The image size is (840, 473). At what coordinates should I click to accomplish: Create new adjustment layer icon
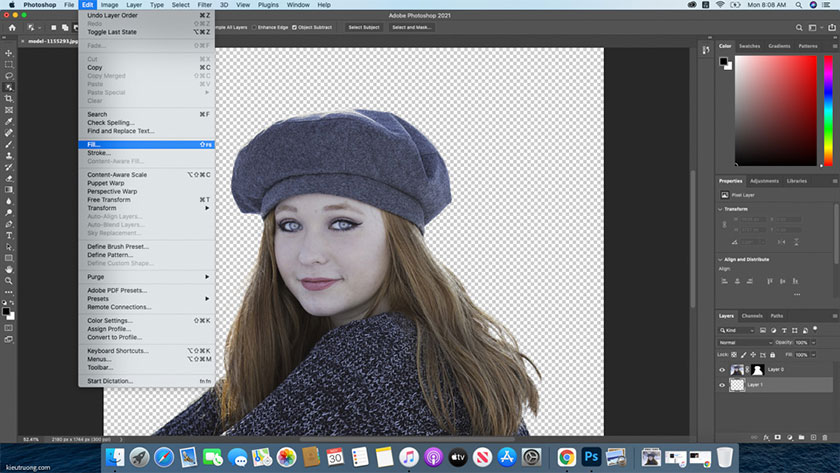click(x=790, y=438)
